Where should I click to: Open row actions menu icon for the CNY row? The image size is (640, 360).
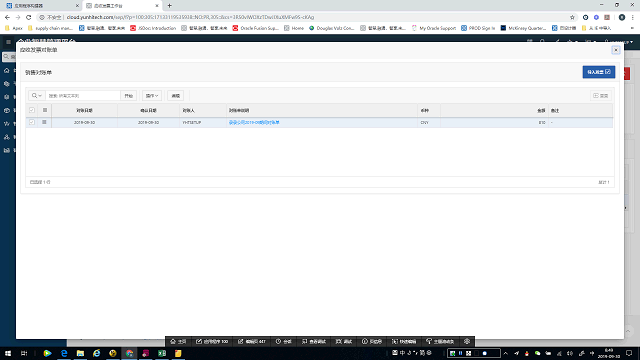click(x=44, y=122)
